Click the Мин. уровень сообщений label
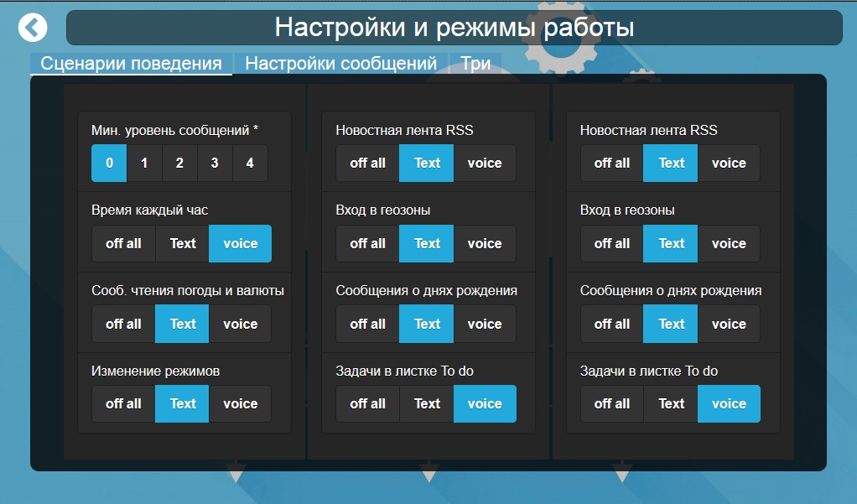 (174, 130)
